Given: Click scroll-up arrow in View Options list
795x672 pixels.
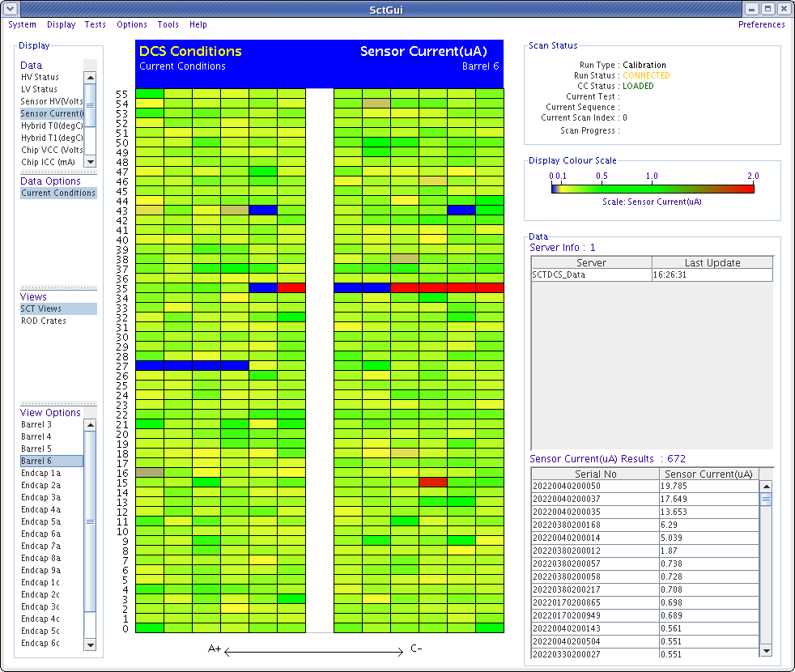Looking at the screenshot, I should [90, 425].
